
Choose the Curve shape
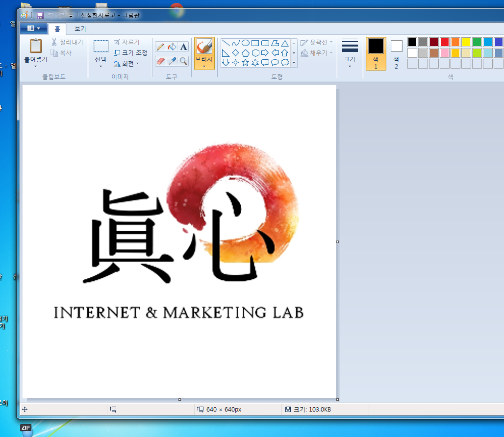tap(236, 43)
